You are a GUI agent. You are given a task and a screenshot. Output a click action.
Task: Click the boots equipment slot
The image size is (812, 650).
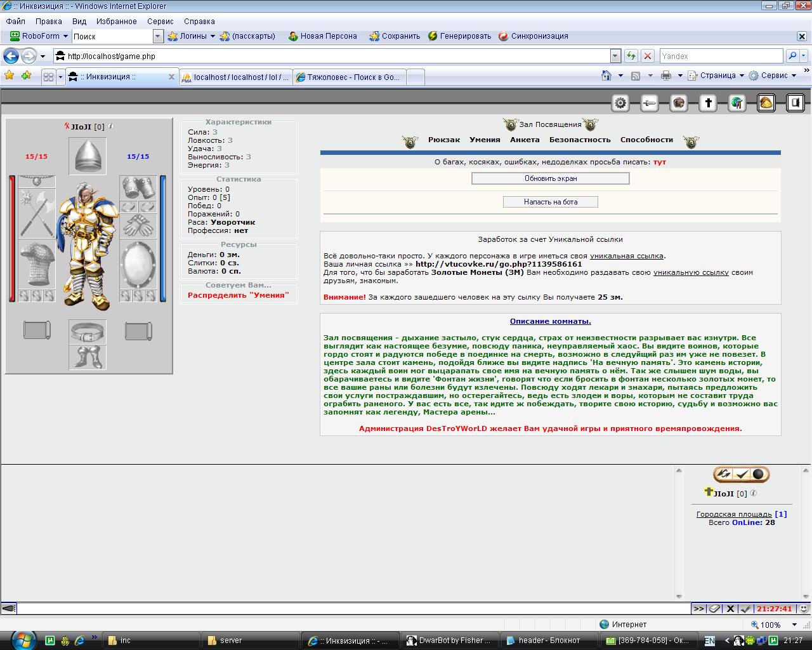click(x=88, y=357)
